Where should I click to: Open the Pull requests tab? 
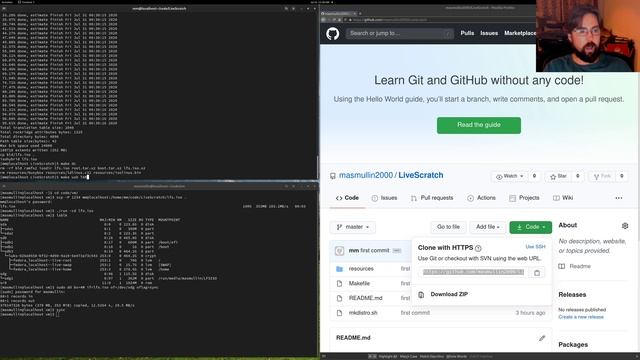[x=432, y=198]
